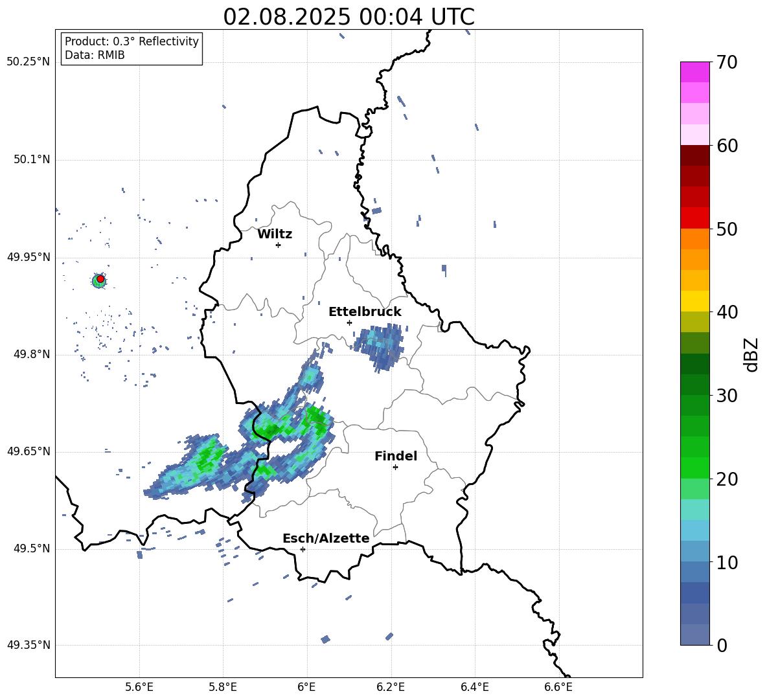Click the 20 value on colorbar

click(727, 479)
